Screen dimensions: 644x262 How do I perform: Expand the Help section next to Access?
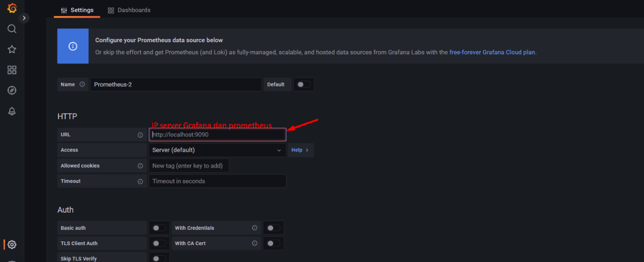point(300,150)
